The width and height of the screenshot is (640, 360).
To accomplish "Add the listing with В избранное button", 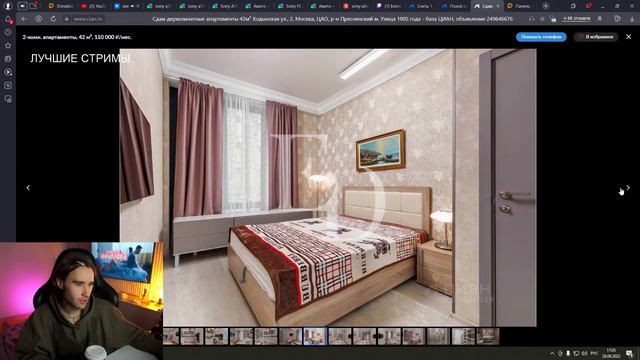I will tap(596, 37).
